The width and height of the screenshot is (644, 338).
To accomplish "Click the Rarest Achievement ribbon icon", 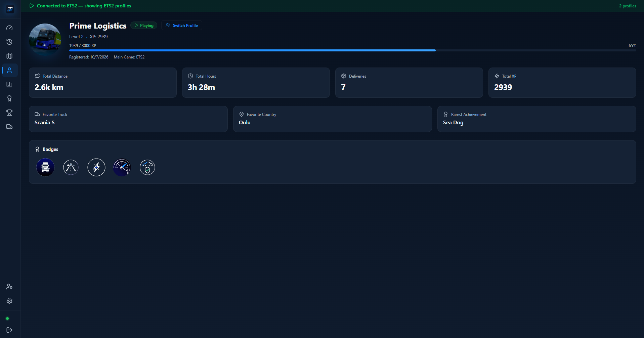I will [x=446, y=114].
